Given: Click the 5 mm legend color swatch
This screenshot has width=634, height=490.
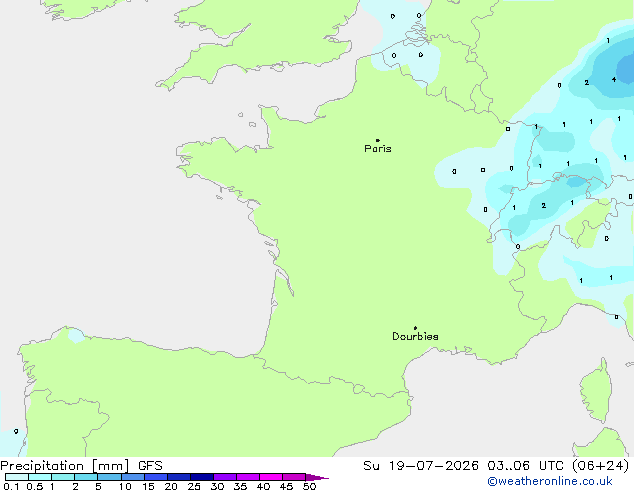Looking at the screenshot, I should tap(109, 477).
